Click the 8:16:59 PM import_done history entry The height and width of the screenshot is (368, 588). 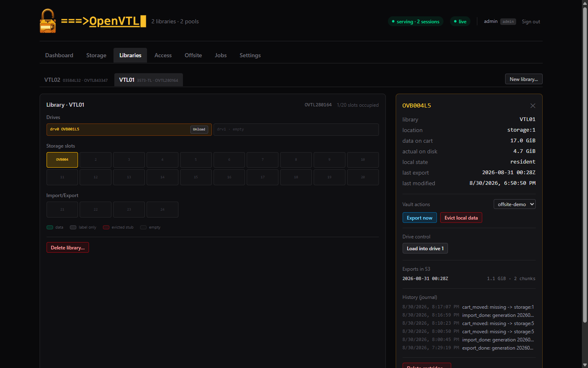click(x=469, y=315)
